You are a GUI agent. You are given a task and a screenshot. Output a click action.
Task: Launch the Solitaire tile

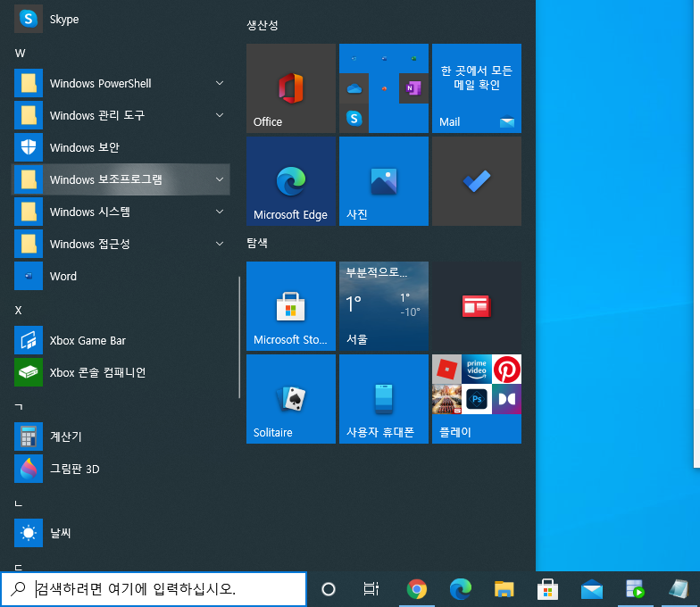pos(291,399)
